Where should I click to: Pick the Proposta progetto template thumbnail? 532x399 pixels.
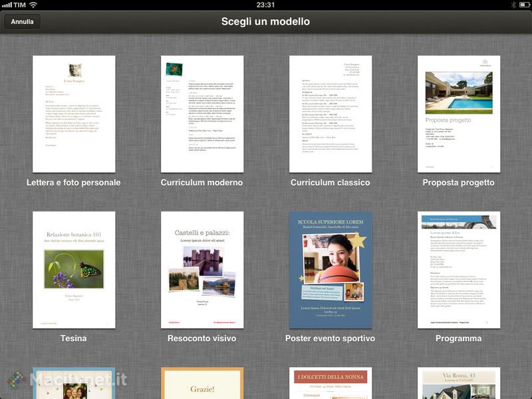[x=459, y=114]
